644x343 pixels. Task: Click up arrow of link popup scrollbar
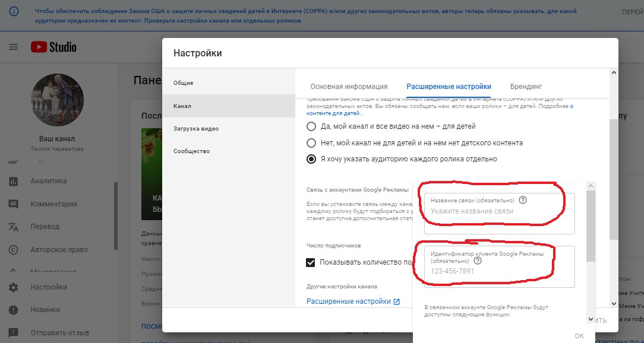591,186
